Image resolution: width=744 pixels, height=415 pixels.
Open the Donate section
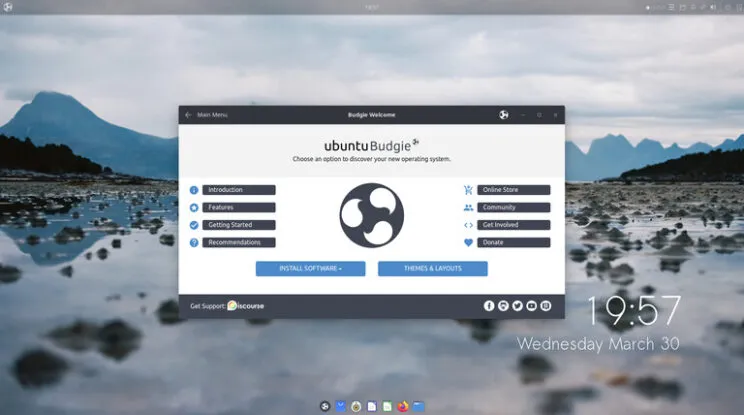point(513,242)
